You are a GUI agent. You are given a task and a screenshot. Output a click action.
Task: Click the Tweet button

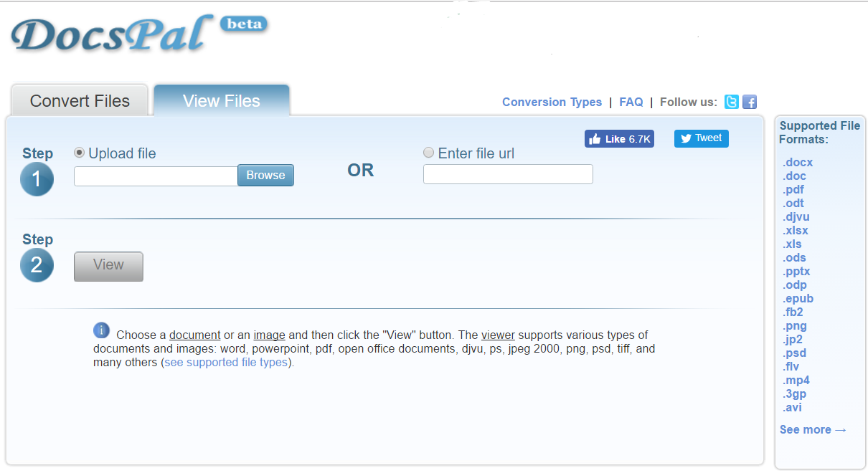[x=702, y=138]
